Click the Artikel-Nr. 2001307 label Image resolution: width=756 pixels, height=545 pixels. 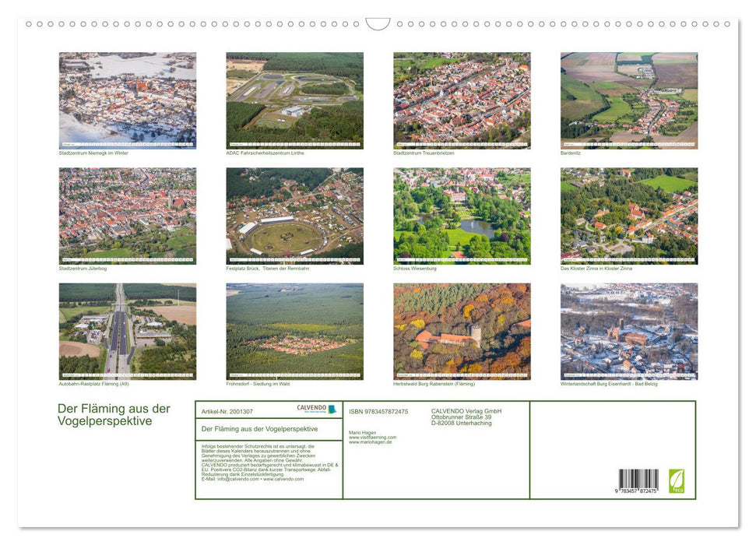227,411
